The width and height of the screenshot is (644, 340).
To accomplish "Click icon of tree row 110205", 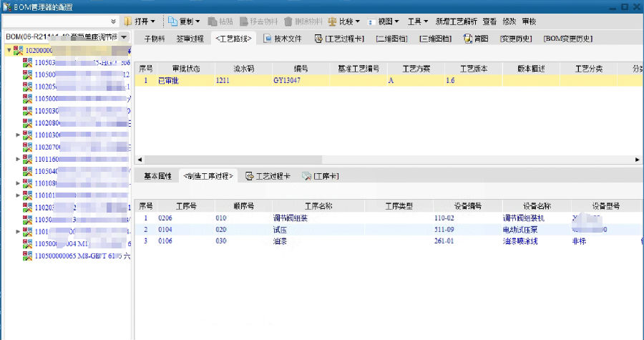I will [x=27, y=87].
